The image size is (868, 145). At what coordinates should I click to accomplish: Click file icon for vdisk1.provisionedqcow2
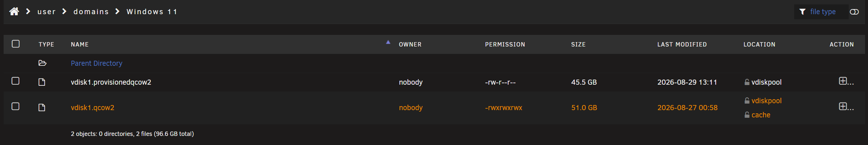[42, 82]
